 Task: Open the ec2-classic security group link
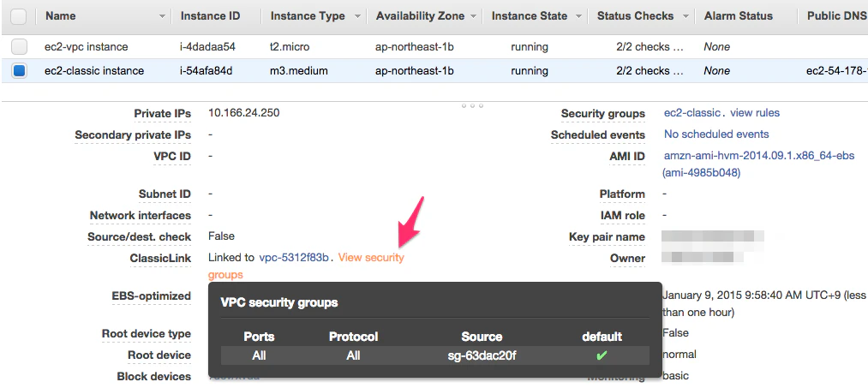tap(692, 113)
